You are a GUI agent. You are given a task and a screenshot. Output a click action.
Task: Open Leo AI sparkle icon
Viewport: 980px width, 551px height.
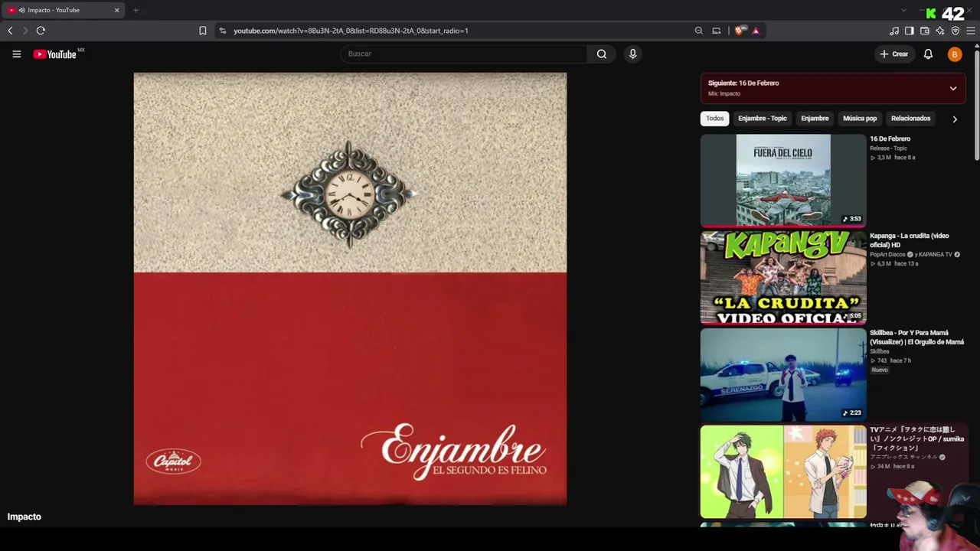[x=940, y=31]
